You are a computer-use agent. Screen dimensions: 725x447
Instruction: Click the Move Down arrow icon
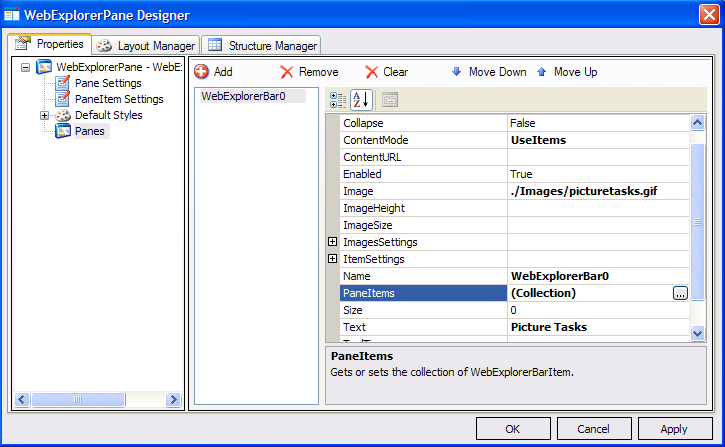pos(457,72)
